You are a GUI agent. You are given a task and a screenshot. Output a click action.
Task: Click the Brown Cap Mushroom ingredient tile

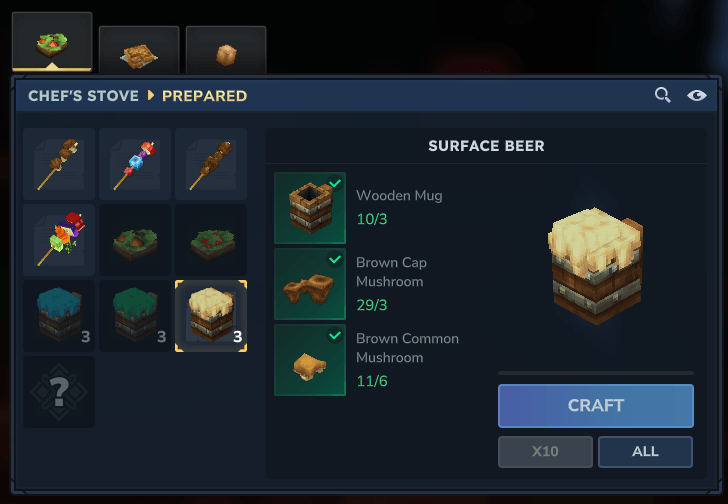point(310,284)
